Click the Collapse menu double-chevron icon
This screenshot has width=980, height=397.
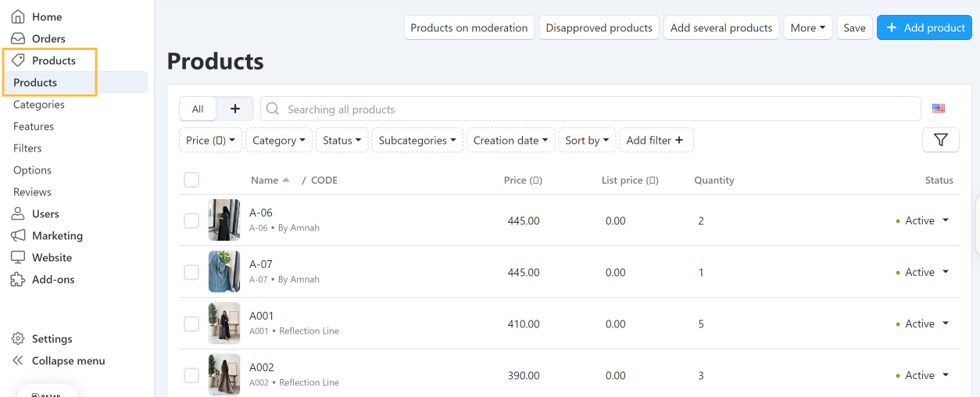(x=18, y=360)
